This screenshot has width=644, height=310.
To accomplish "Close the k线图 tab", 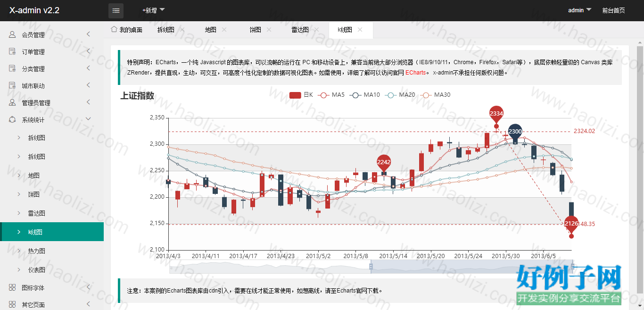I will coord(360,30).
